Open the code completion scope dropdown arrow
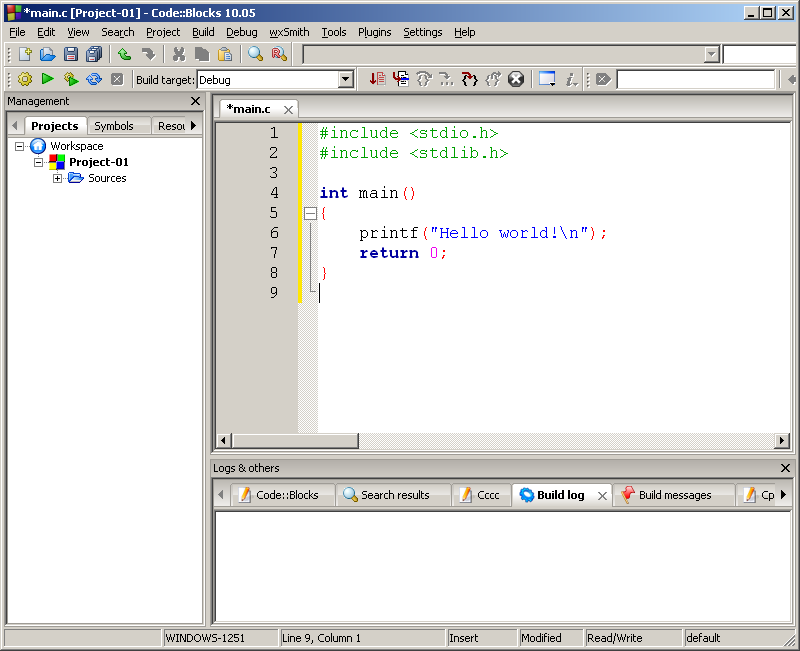This screenshot has height=651, width=800. pos(711,54)
